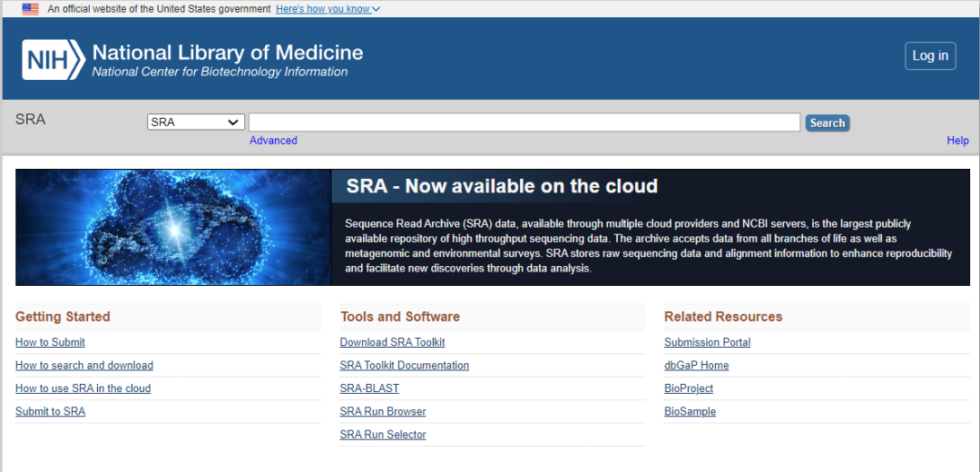Open the SRA Run Selector link
Screen dimensions: 980x472
point(383,435)
